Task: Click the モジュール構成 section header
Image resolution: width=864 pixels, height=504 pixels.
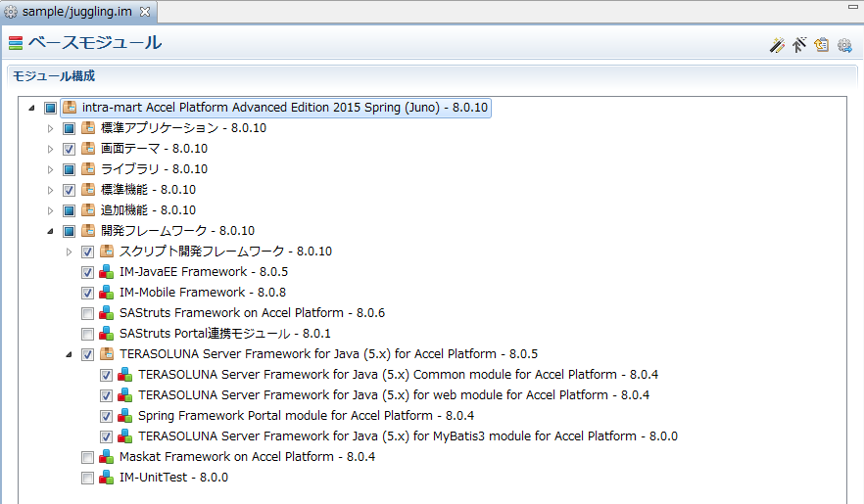Action: coord(54,76)
